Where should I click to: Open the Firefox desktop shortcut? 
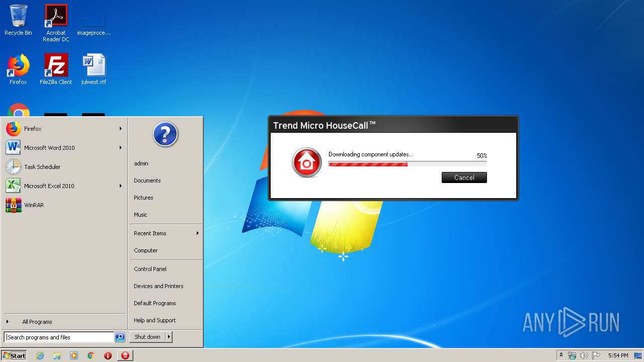tap(18, 69)
